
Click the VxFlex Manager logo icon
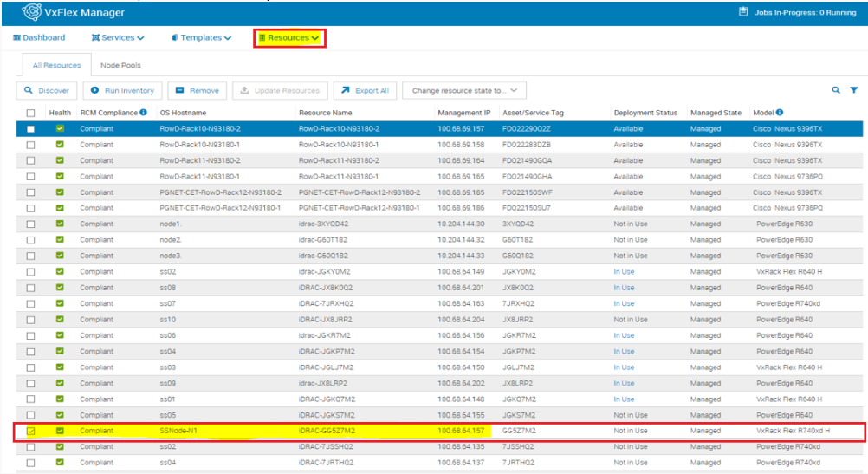click(31, 12)
